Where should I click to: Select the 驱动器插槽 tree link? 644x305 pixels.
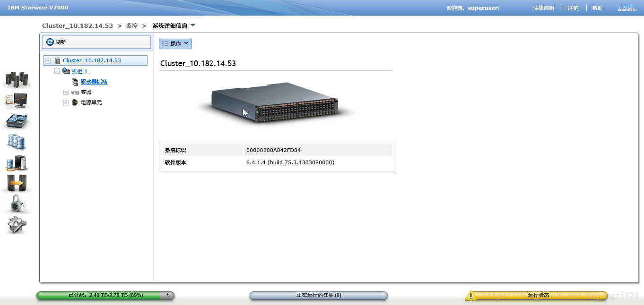pos(94,82)
